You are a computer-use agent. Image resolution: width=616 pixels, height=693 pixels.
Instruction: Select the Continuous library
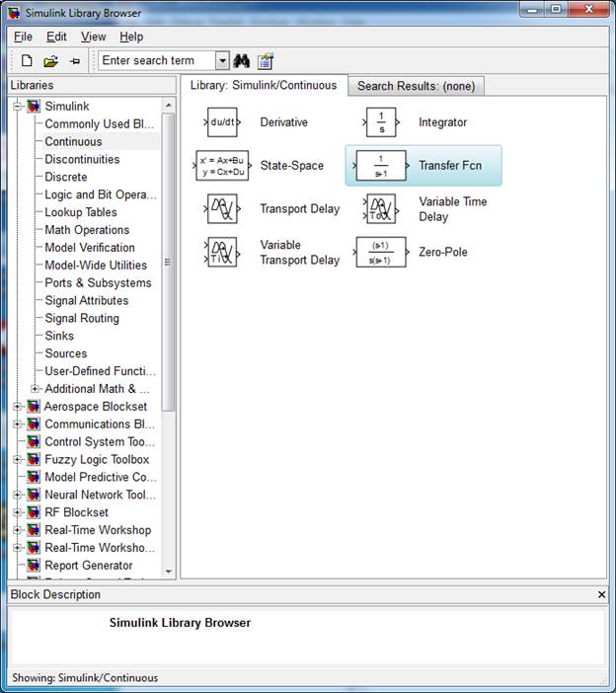click(x=73, y=141)
